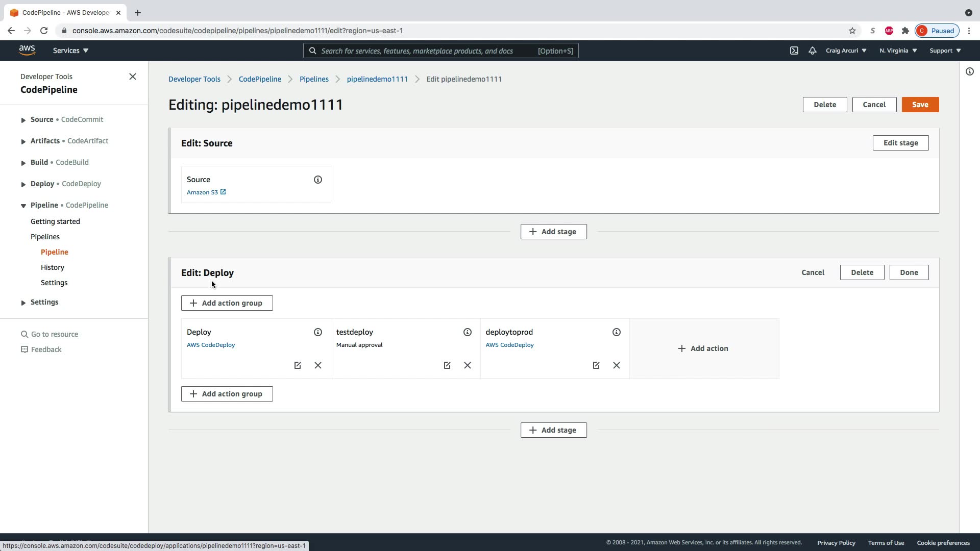Show info for Deploy action

pyautogui.click(x=317, y=332)
